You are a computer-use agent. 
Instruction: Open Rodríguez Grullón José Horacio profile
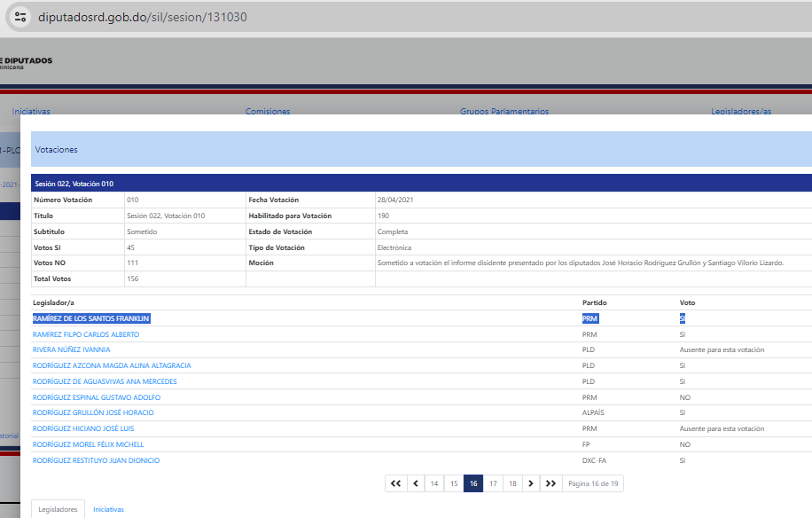(x=93, y=413)
